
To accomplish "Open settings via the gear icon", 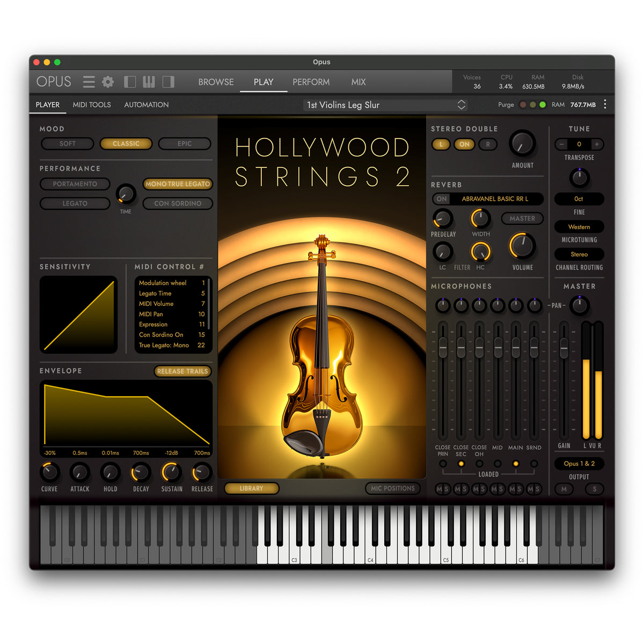I will tap(108, 82).
